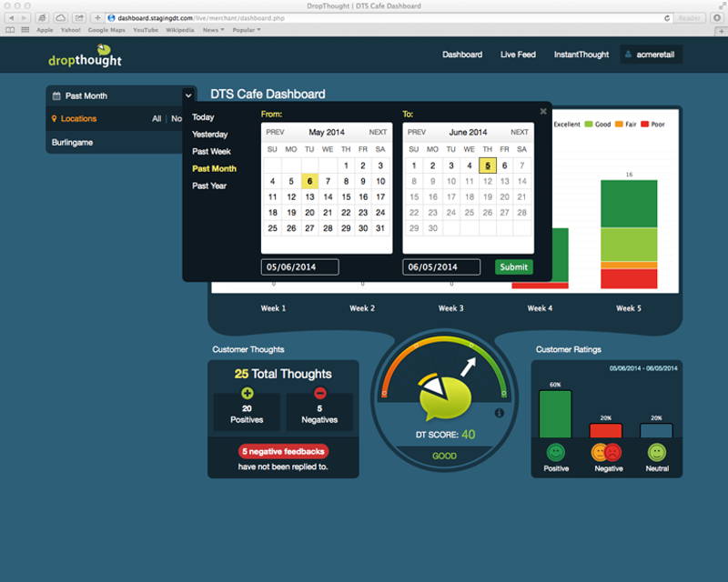Screen dimensions: 728x582
Task: Select All locations link
Action: [157, 118]
